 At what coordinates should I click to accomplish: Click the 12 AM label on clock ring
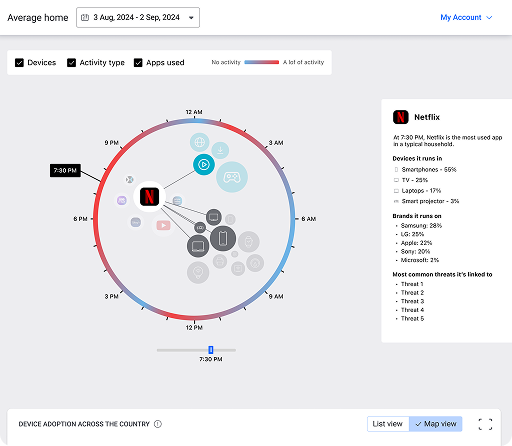coord(194,112)
